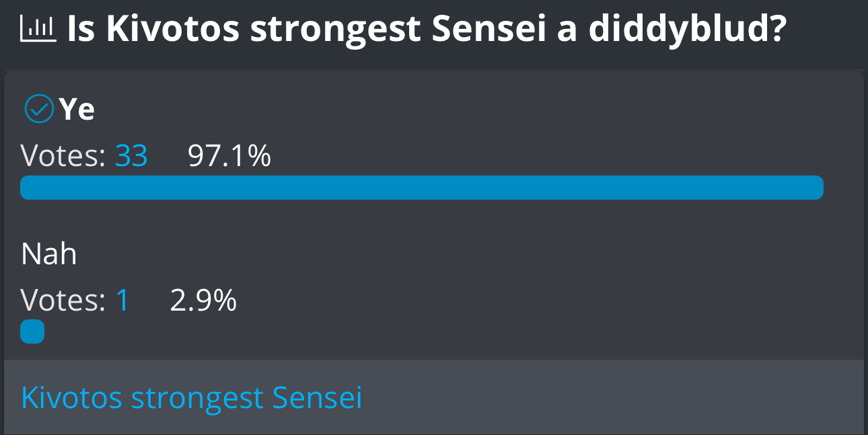This screenshot has width=868, height=435.
Task: Open the 1 voter list for Nah
Action: pos(122,300)
